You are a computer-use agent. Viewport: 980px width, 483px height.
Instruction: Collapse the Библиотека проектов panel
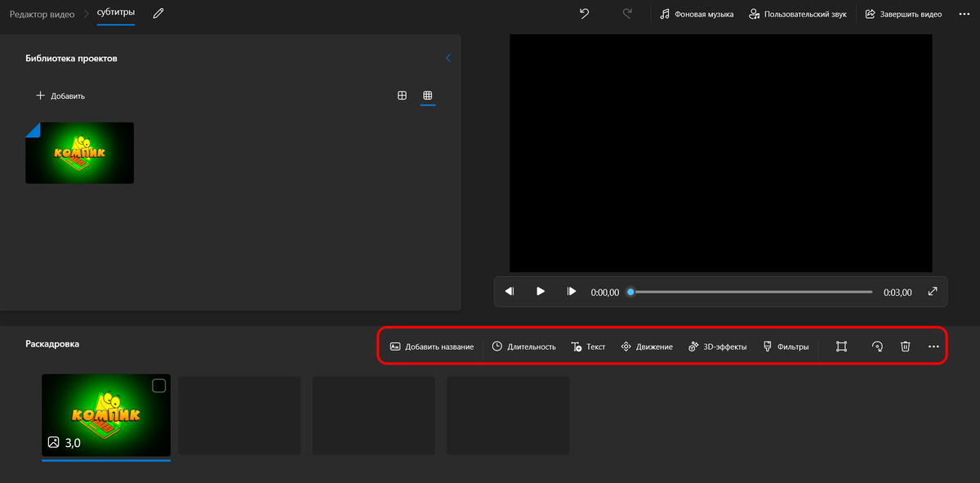(448, 57)
